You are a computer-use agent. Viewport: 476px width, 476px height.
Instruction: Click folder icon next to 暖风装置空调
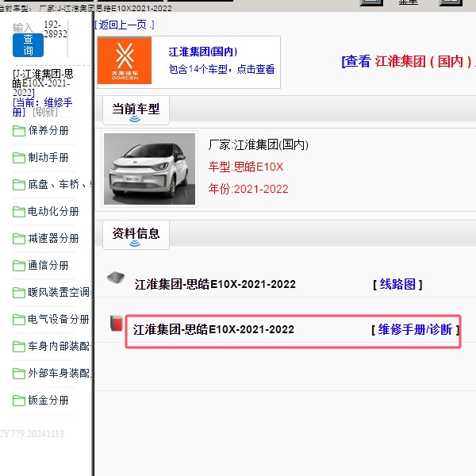(19, 293)
